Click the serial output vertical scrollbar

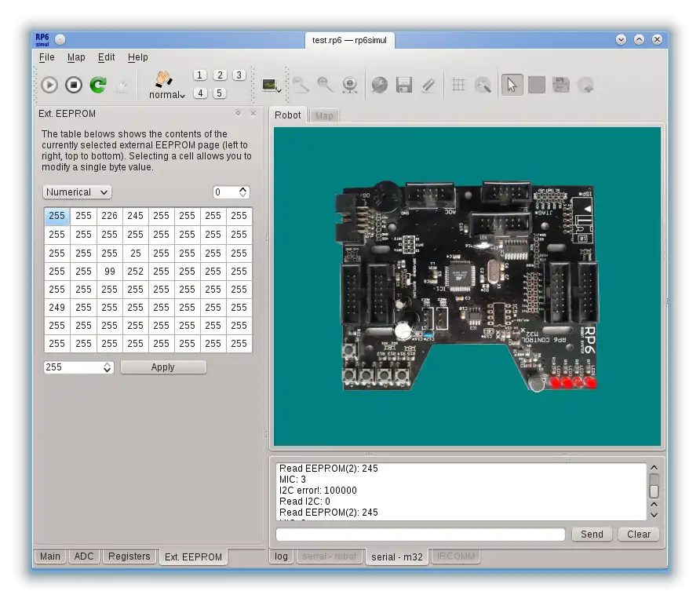654,491
